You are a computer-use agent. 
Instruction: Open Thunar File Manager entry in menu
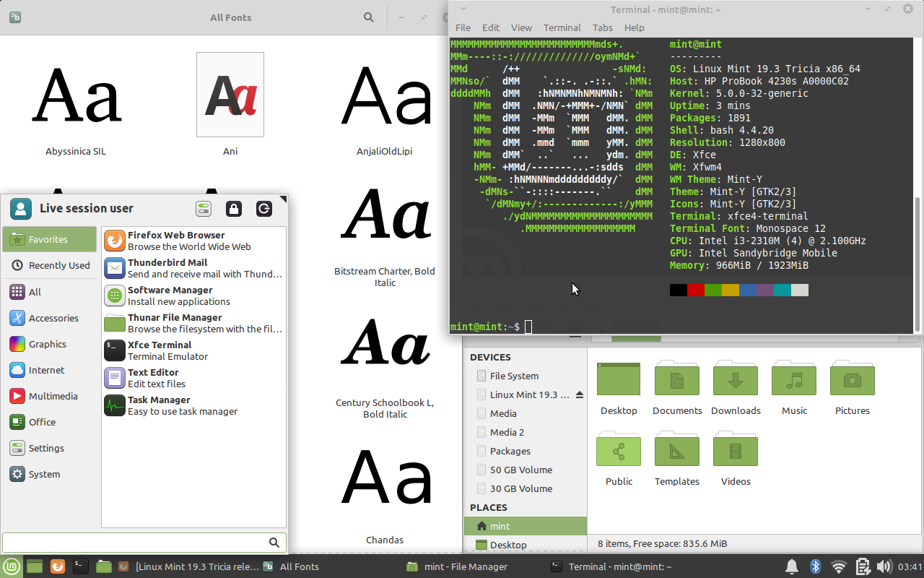pos(193,323)
